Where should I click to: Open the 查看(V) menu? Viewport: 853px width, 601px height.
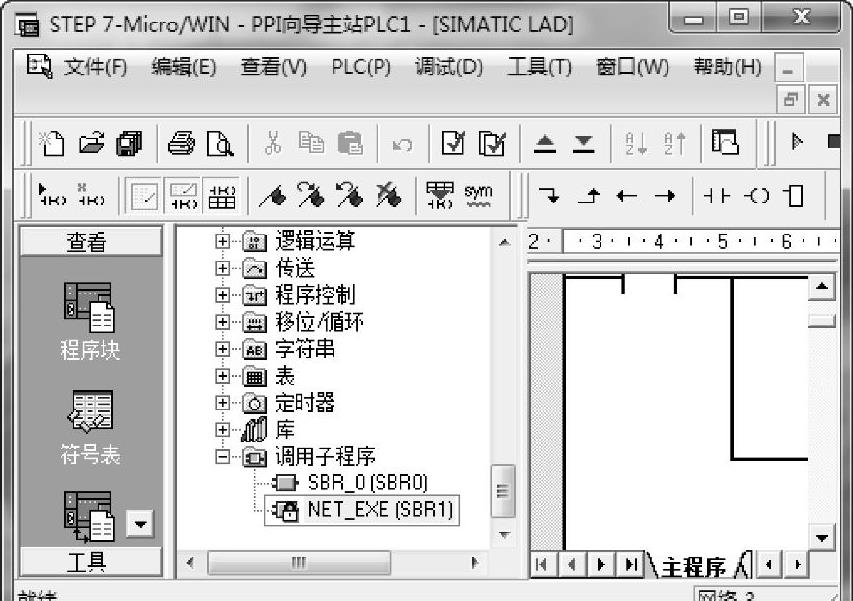(x=274, y=67)
